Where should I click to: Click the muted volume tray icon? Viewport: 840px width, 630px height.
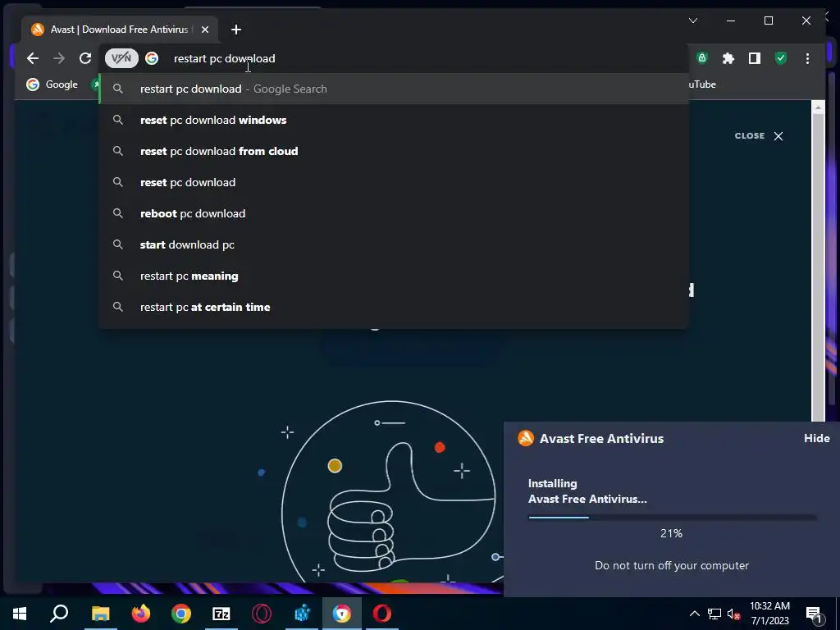(x=733, y=614)
